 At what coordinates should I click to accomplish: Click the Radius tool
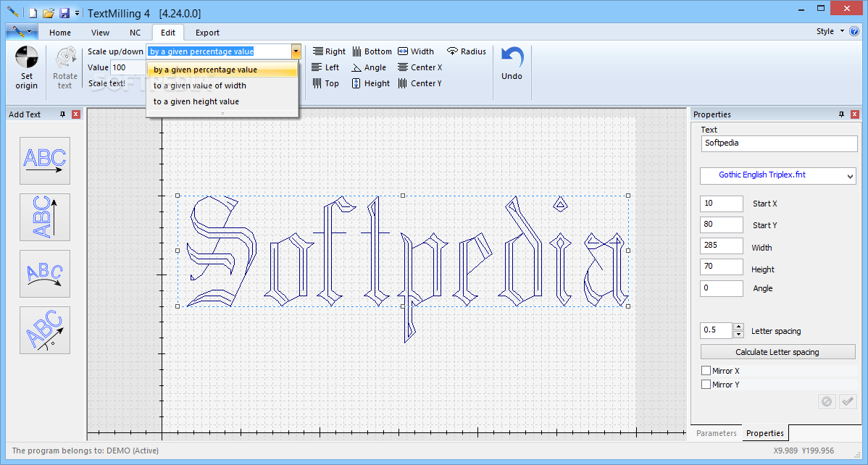[x=467, y=51]
